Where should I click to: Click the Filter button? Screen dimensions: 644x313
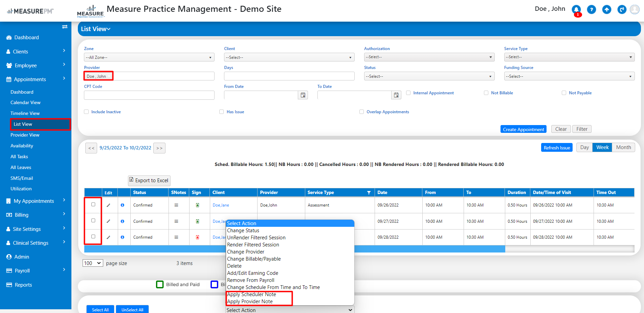tap(582, 129)
